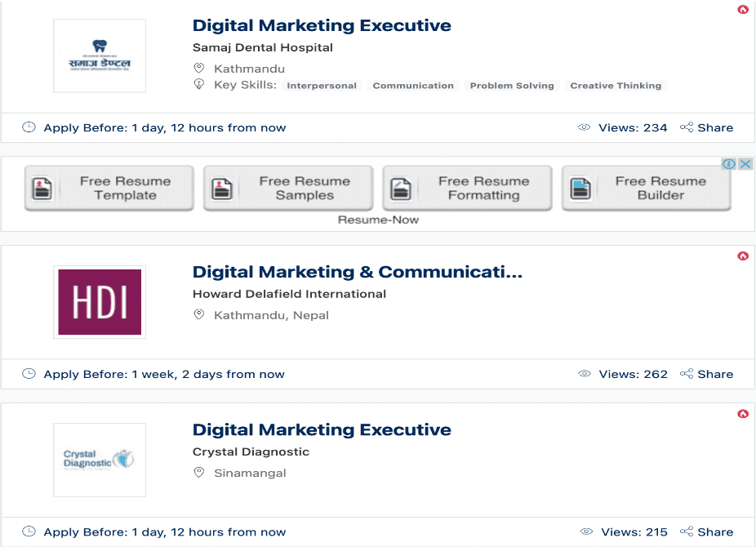Click the share icon on Samaj Dental listing
This screenshot has height=547, width=756.
point(686,127)
